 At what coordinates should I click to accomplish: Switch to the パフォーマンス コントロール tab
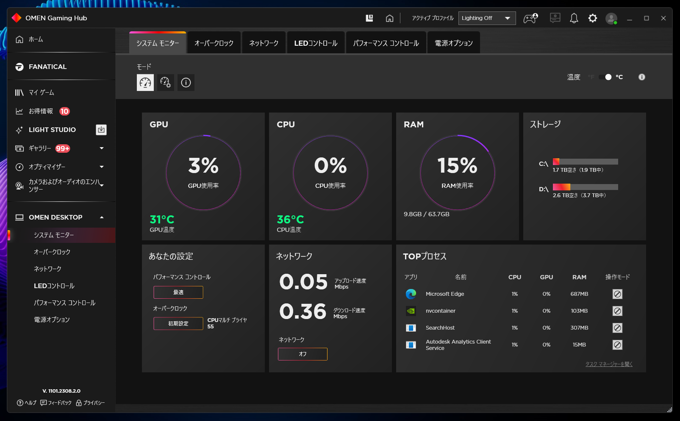386,43
